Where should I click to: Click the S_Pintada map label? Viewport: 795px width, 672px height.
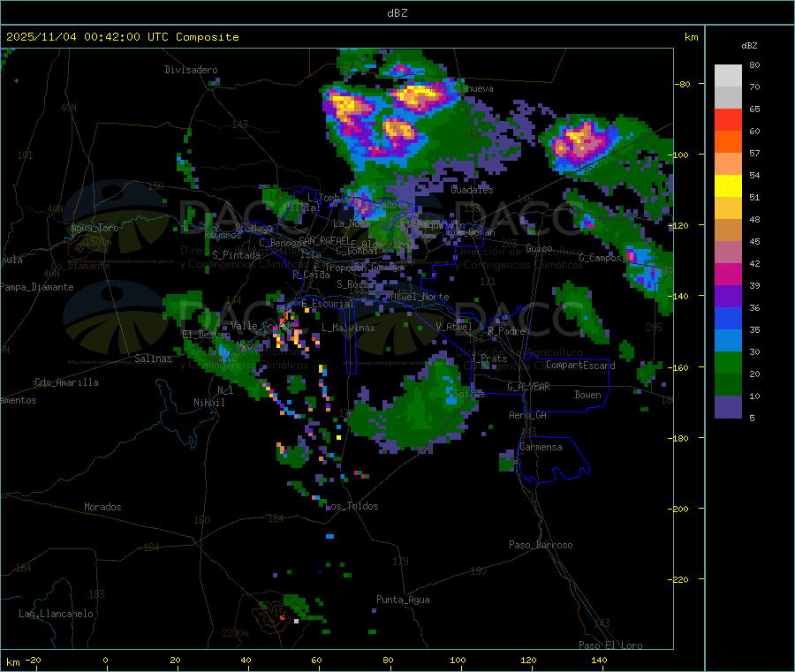tap(236, 255)
